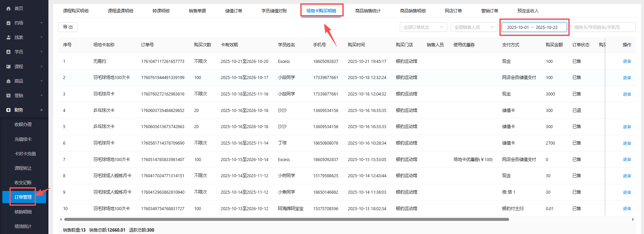This screenshot has height=234, width=644.
Task: Expand the 课程 menu chevron
Action: tap(42, 67)
